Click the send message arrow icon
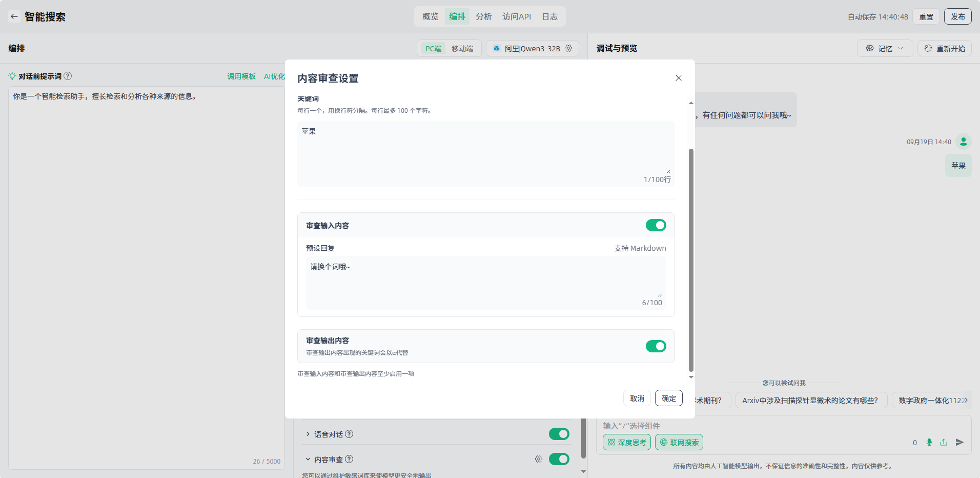 (959, 442)
